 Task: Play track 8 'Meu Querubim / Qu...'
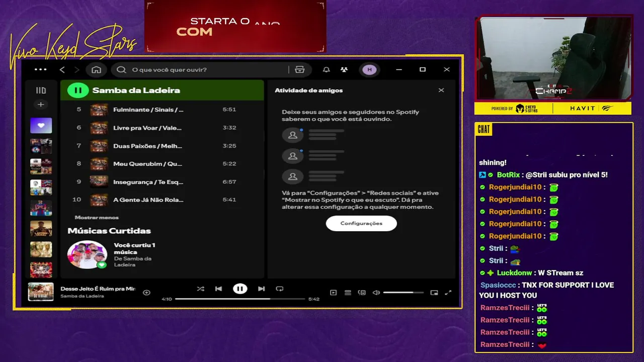162,163
